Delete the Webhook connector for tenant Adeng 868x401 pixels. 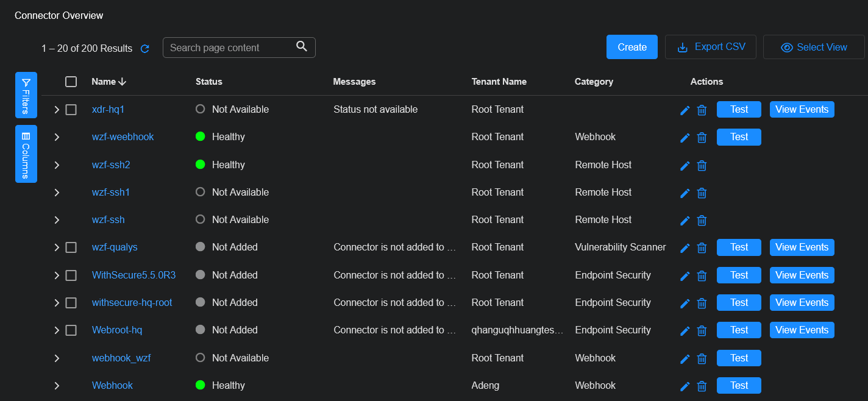pos(702,386)
